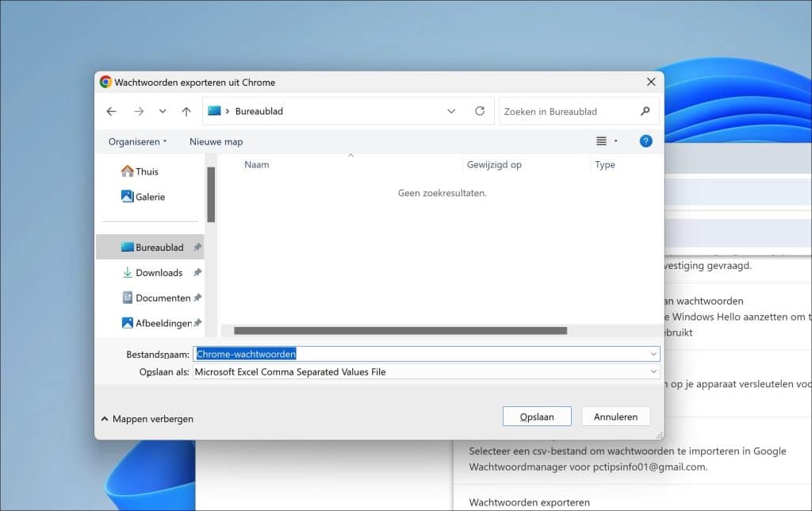Open Afbeeldingen in the navigation pane
Image resolution: width=812 pixels, height=511 pixels.
tap(157, 324)
